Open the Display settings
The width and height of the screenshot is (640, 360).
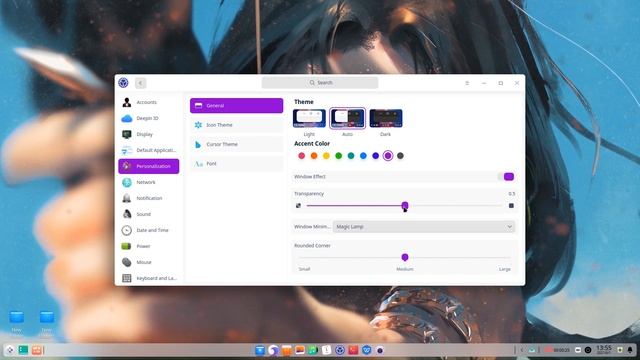(149, 134)
